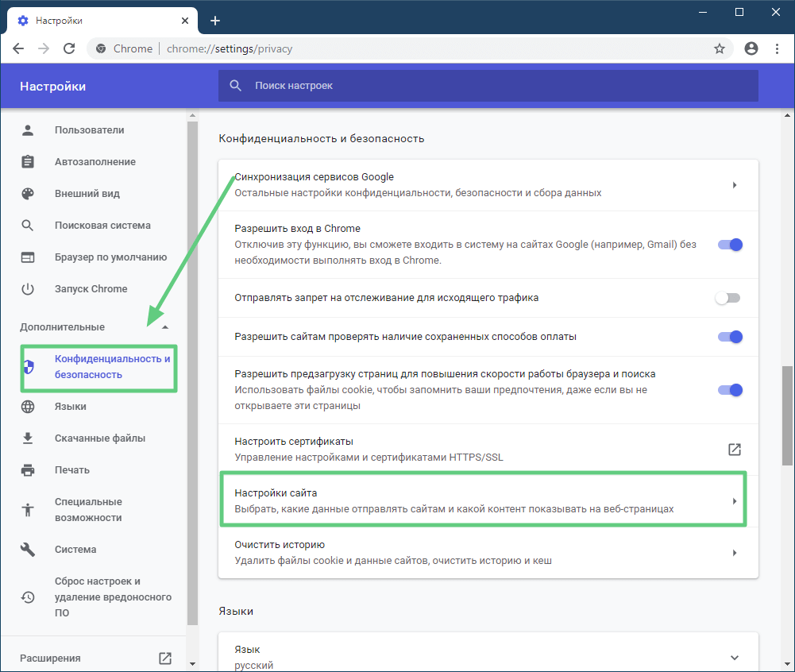Click the Система wrench icon
The height and width of the screenshot is (672, 795).
(28, 550)
